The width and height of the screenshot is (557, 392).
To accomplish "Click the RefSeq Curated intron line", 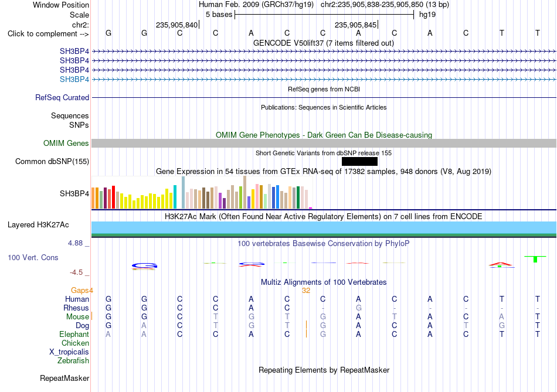I will [x=324, y=97].
